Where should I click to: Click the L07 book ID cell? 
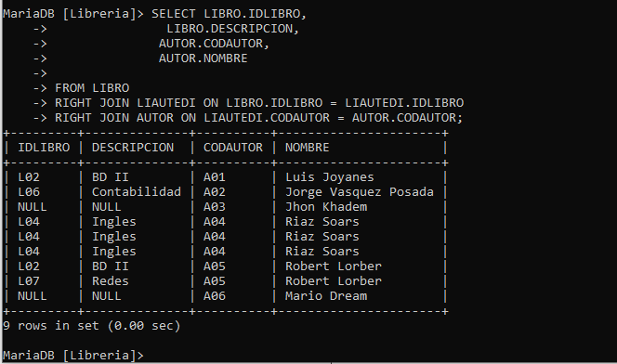tap(29, 281)
